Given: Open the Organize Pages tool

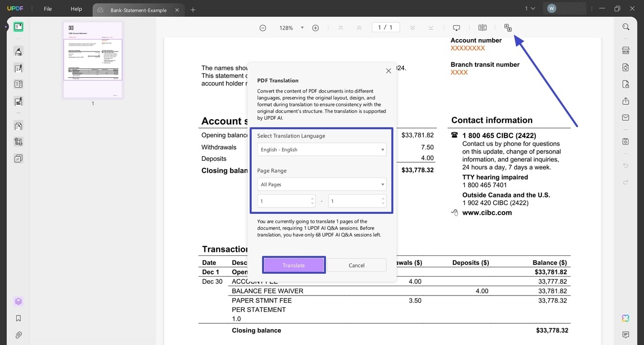Looking at the screenshot, I should click(18, 84).
